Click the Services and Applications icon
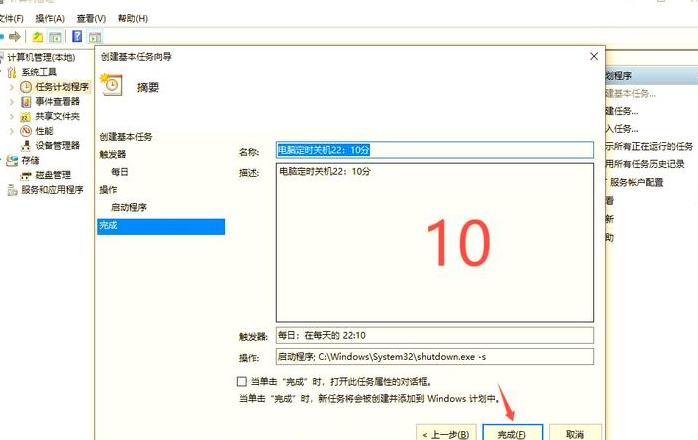 coord(12,190)
